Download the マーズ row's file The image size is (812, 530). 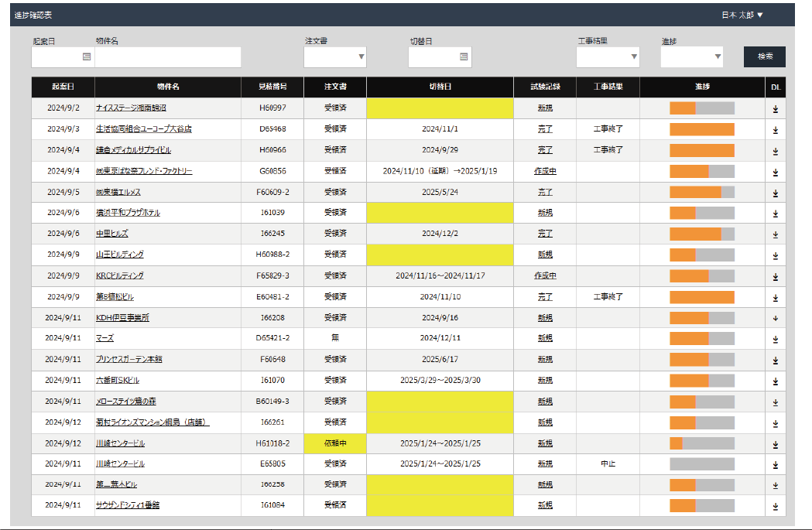coord(775,339)
